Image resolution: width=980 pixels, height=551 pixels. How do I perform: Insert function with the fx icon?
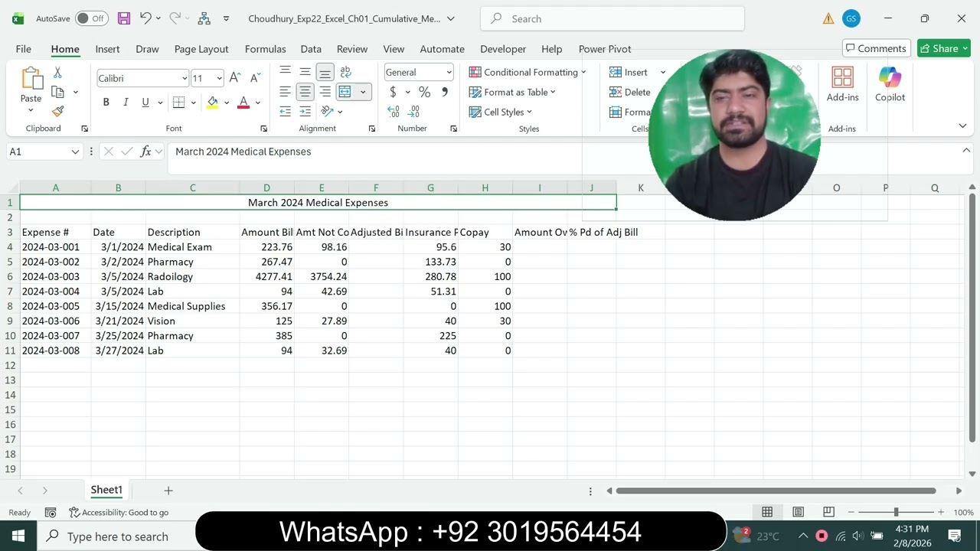tap(145, 152)
